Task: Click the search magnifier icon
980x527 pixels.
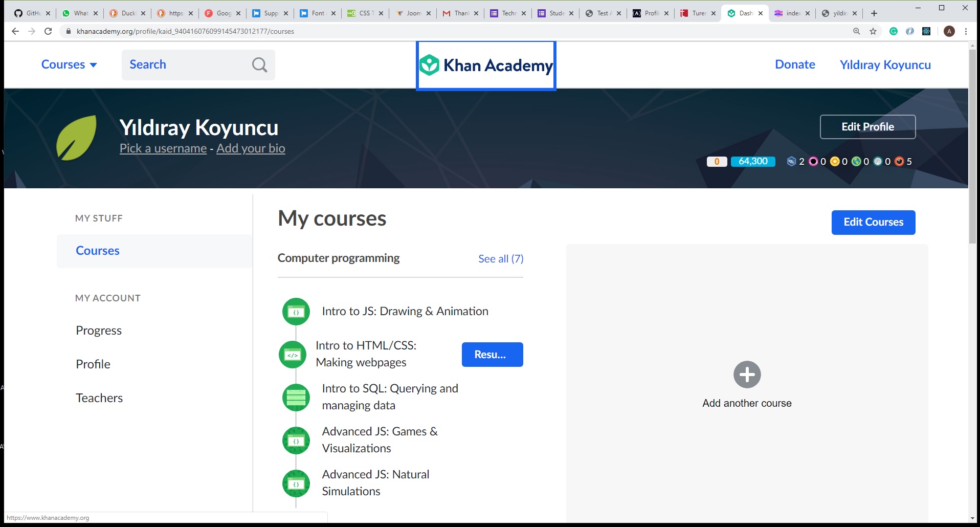Action: tap(259, 65)
